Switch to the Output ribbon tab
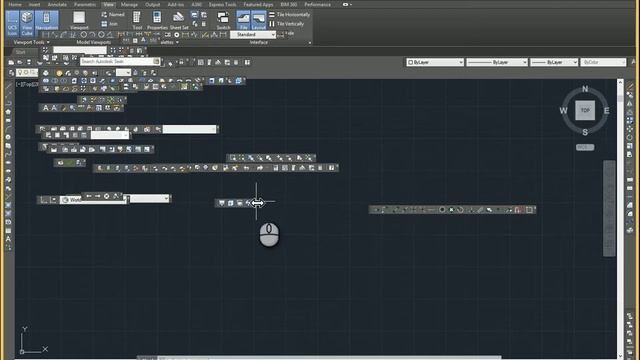 [x=153, y=4]
